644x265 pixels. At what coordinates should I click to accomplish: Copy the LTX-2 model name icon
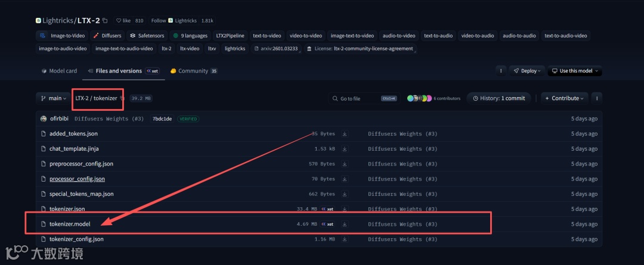pyautogui.click(x=105, y=20)
